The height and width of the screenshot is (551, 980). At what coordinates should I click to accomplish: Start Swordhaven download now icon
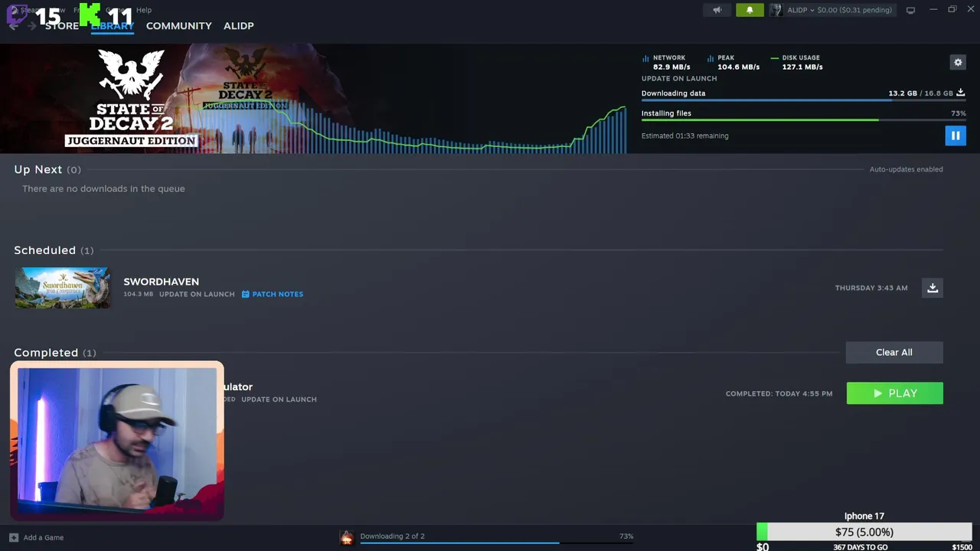(x=932, y=288)
